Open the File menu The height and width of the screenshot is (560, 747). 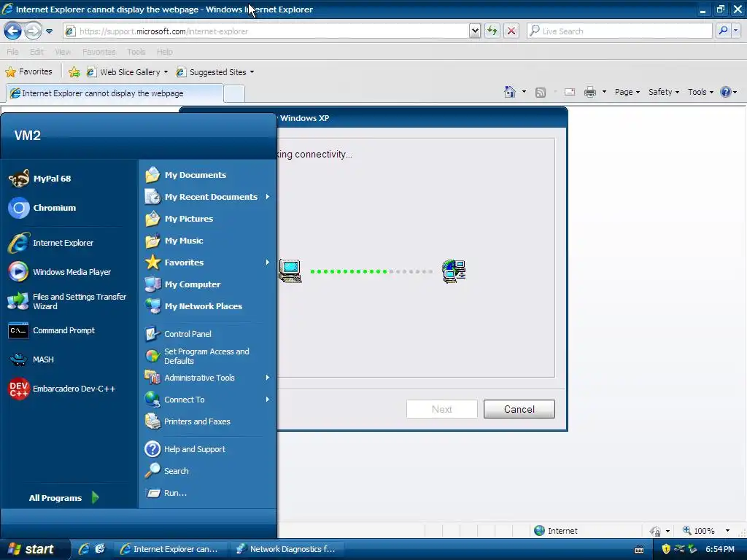click(x=13, y=52)
